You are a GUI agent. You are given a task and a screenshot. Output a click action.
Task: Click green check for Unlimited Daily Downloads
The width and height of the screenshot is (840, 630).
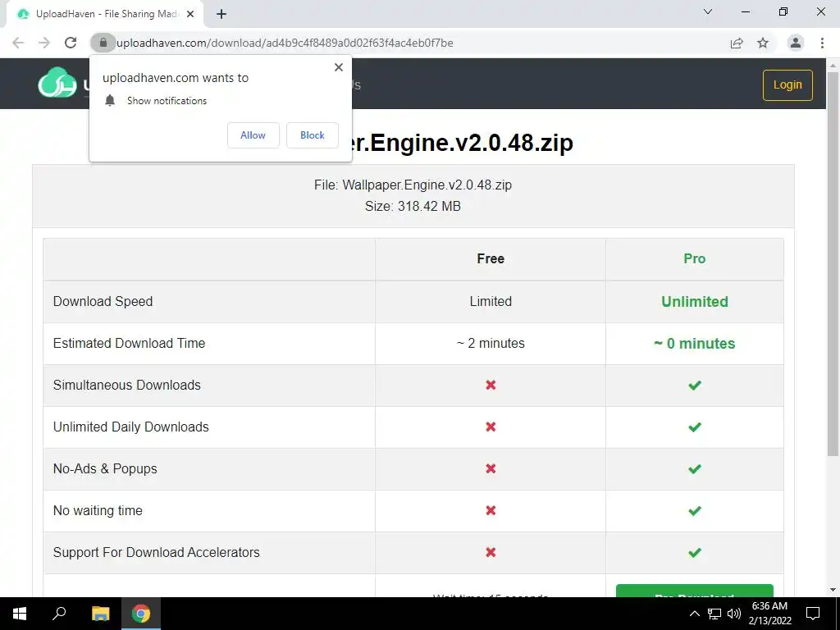coord(694,427)
